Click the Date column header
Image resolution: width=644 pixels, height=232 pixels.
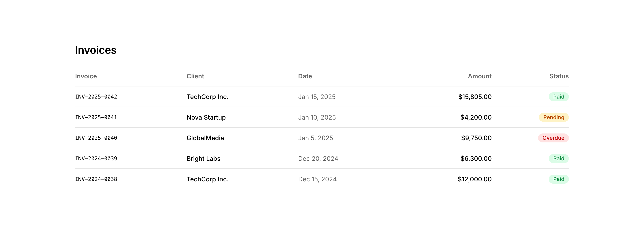coord(305,76)
